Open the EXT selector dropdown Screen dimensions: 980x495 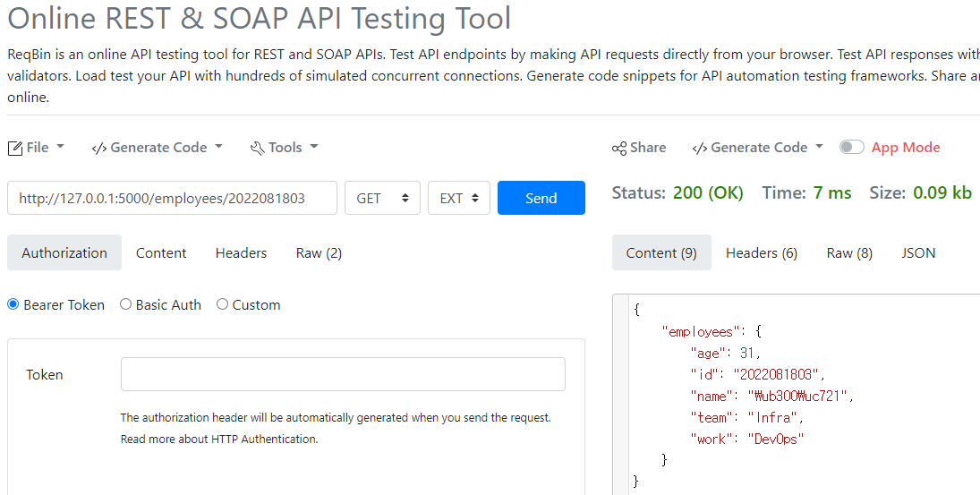(459, 198)
